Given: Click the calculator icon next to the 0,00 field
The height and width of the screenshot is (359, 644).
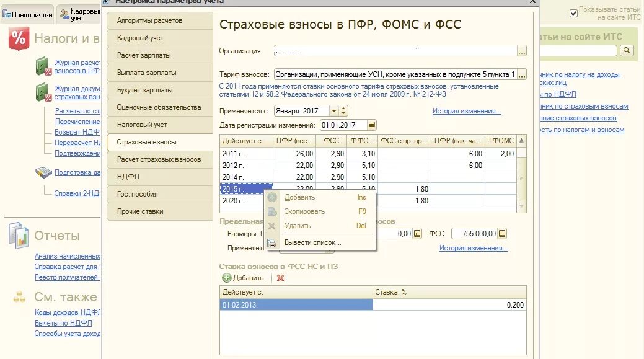Looking at the screenshot, I should [417, 234].
